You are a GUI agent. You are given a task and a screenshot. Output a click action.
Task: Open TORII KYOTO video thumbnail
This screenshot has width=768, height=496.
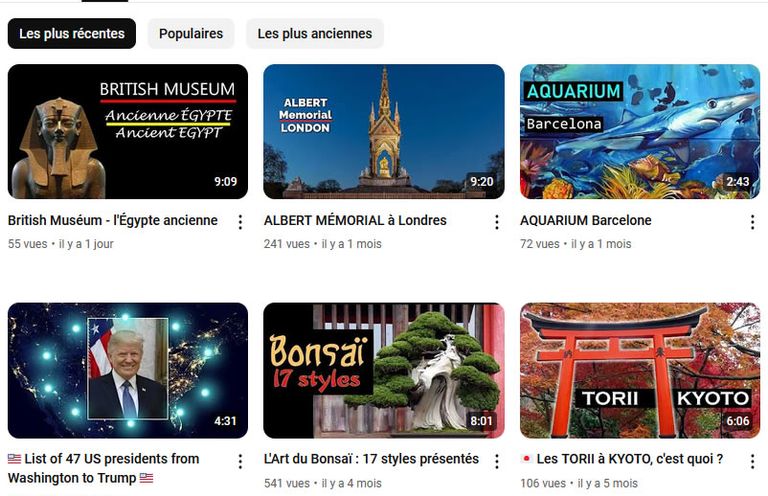tap(640, 370)
